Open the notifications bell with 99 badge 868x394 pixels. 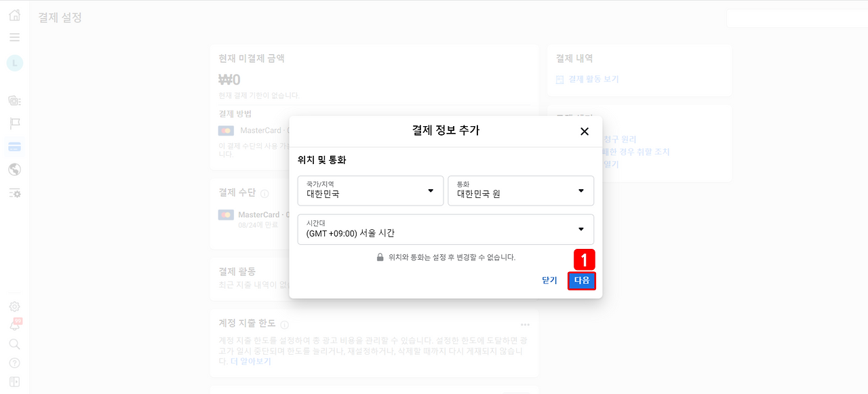click(x=14, y=326)
